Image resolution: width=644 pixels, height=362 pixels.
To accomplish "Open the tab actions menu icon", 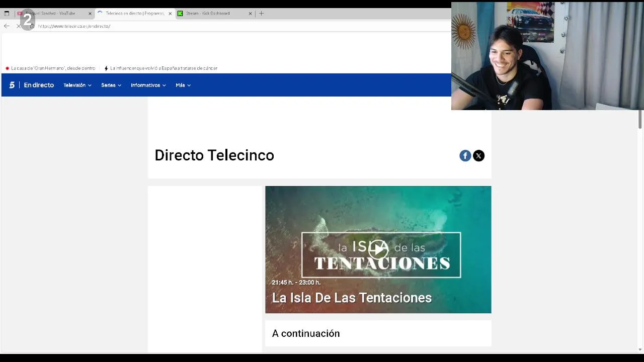I will pos(7,14).
